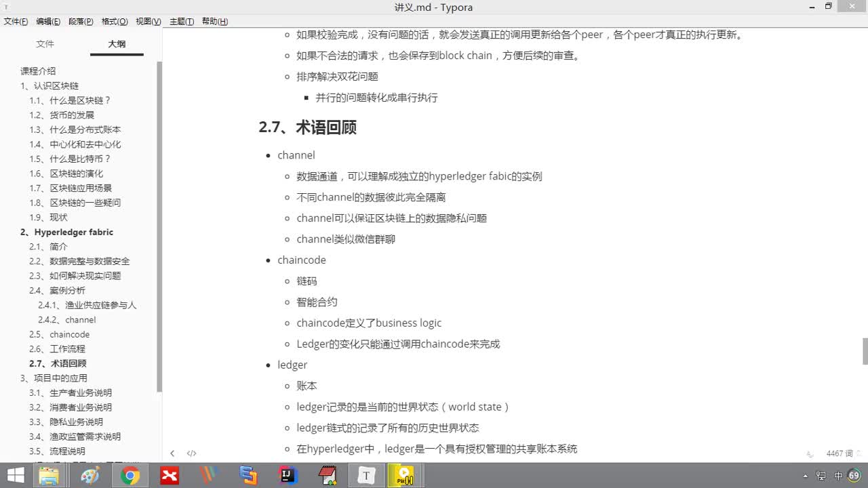Jump to 2.3、如何解决现实问题 in outline
Image resolution: width=868 pixels, height=488 pixels.
click(x=75, y=276)
